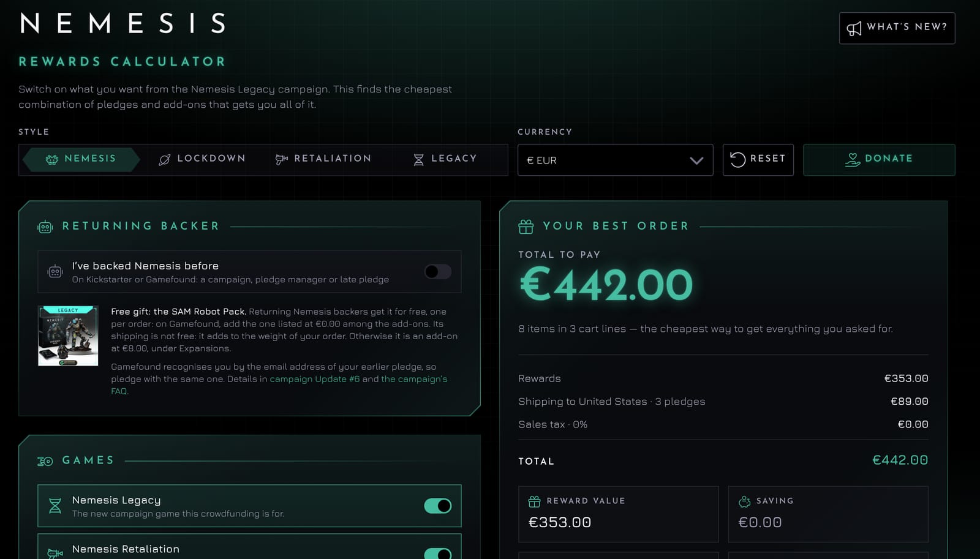Click the Nemesis tab's alien icon
Image resolution: width=980 pixels, height=559 pixels.
click(52, 159)
